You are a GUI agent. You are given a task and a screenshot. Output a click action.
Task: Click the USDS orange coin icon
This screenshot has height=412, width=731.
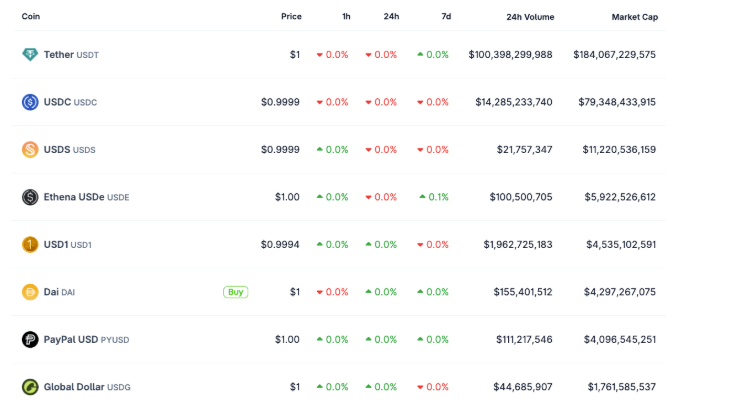30,150
